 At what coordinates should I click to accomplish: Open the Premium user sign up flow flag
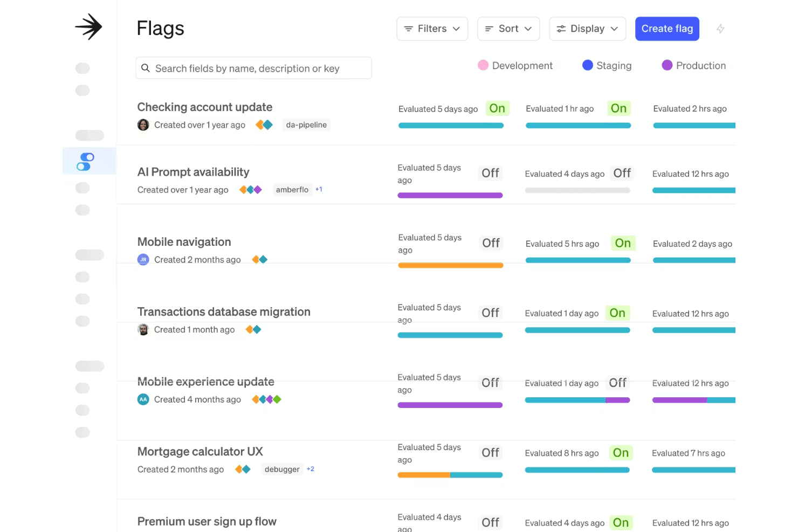click(207, 522)
